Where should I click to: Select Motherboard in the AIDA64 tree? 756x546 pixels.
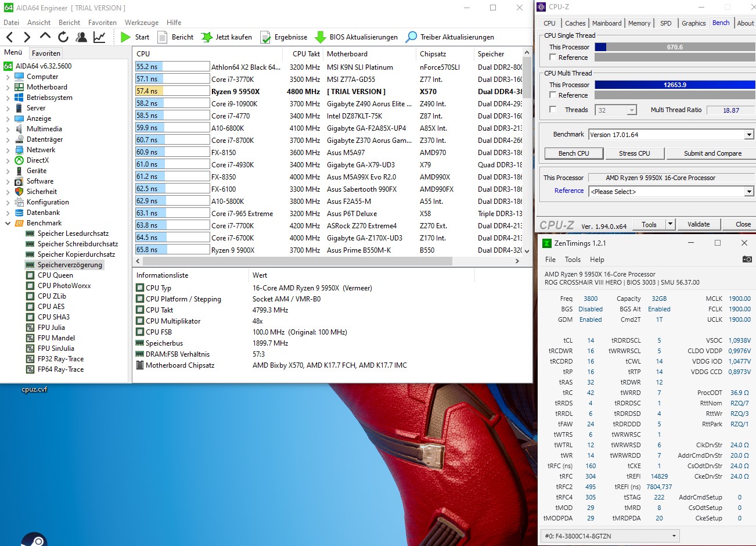point(47,87)
